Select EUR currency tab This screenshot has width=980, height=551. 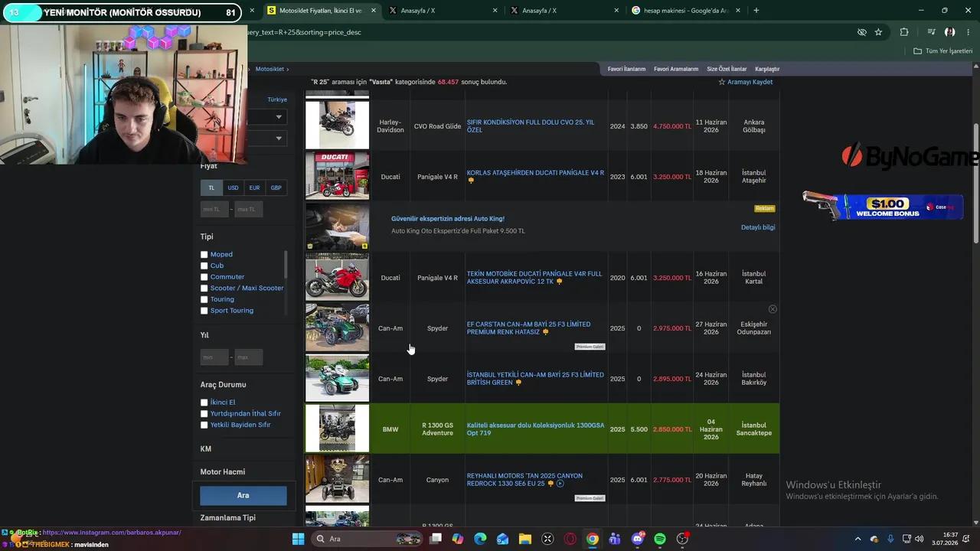[254, 187]
